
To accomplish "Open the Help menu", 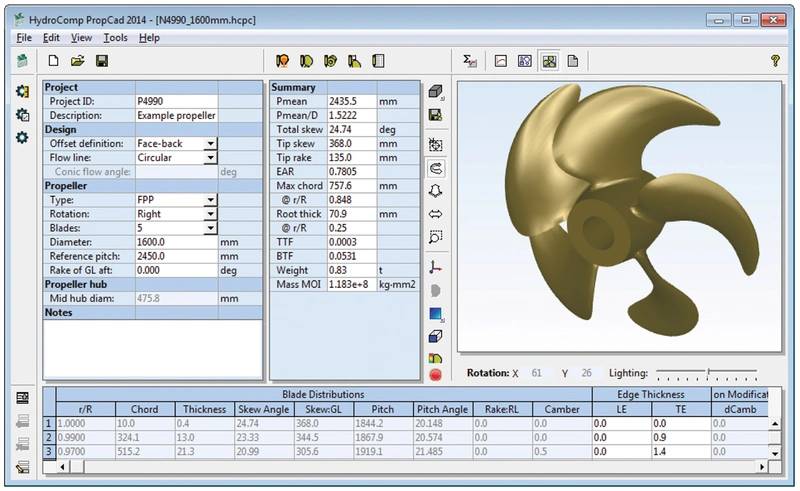I will click(149, 38).
